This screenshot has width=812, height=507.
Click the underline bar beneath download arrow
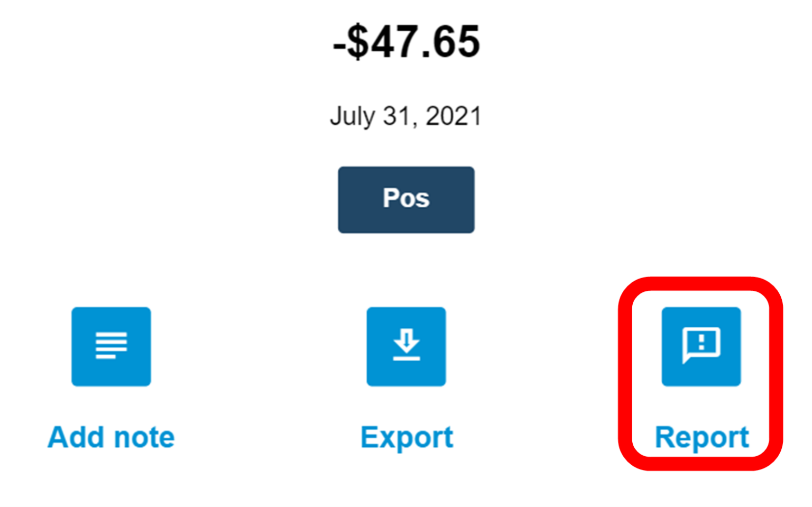[x=406, y=358]
